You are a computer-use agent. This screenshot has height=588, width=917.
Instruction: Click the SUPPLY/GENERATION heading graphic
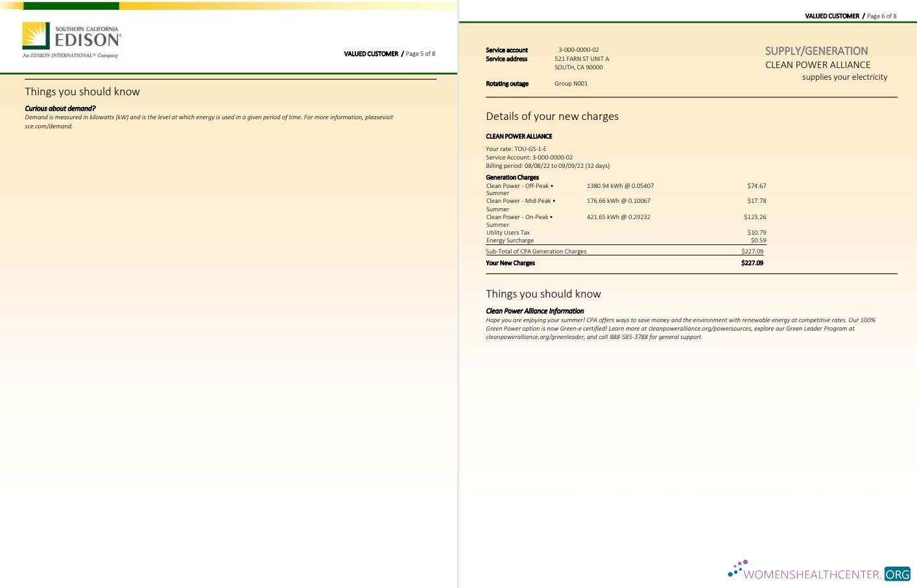[x=816, y=51]
